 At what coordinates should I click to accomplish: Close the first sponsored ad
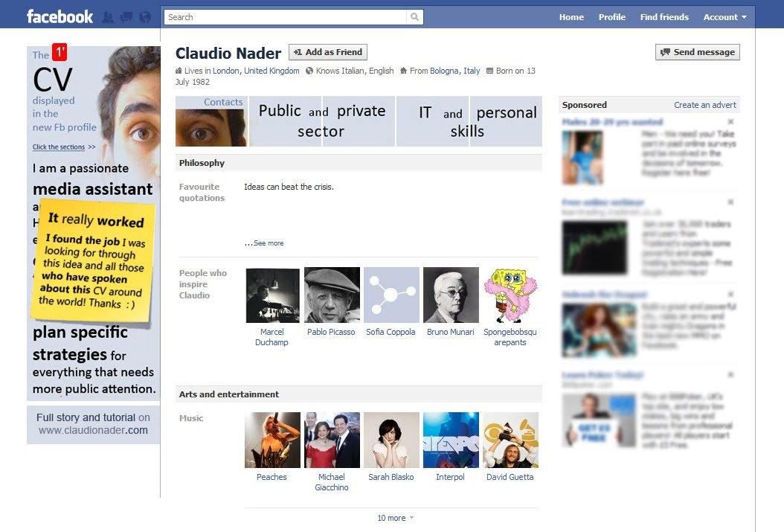tap(730, 121)
